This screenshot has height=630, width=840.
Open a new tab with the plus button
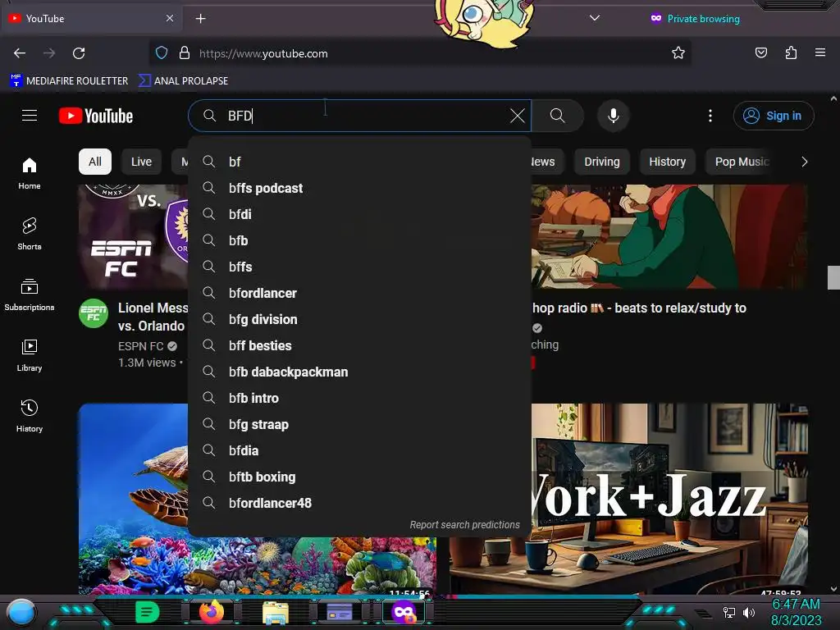point(200,19)
